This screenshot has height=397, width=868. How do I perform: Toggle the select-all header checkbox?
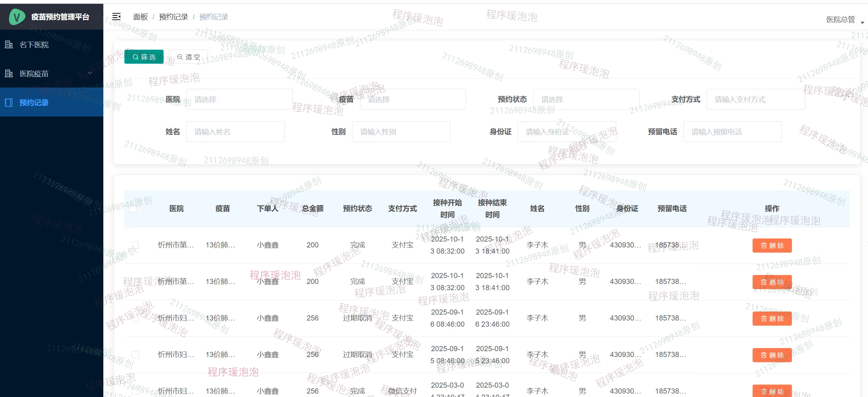click(x=133, y=208)
